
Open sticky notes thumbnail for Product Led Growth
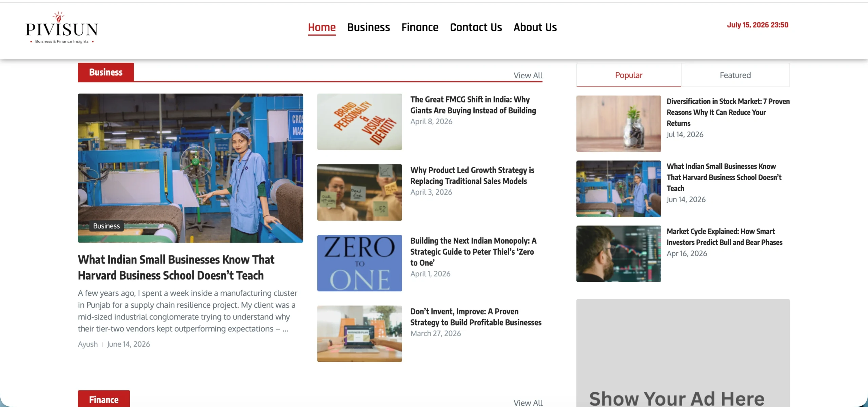(359, 192)
